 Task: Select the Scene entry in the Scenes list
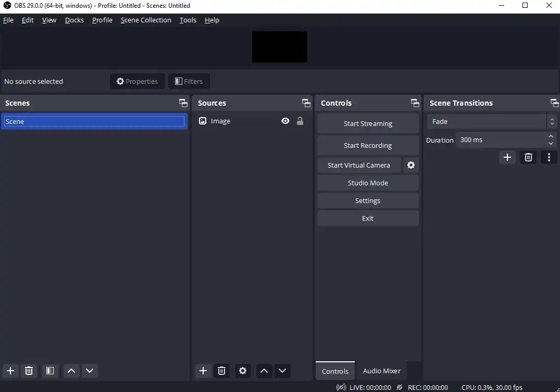[94, 121]
